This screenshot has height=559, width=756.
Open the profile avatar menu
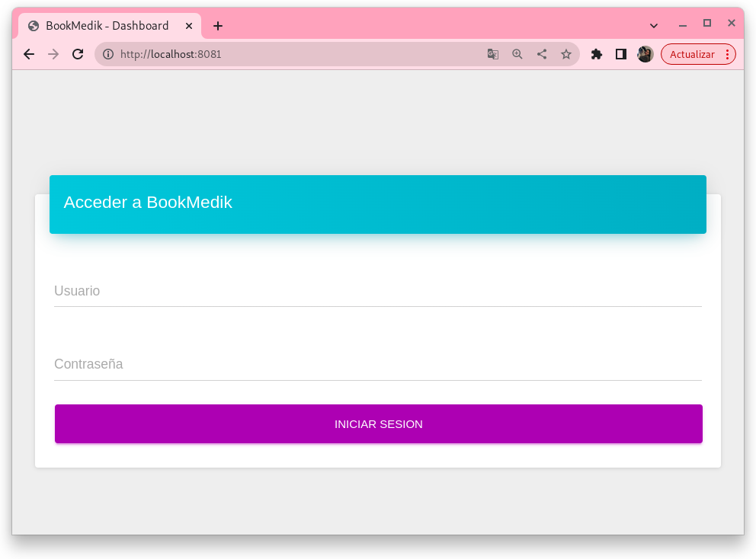645,54
